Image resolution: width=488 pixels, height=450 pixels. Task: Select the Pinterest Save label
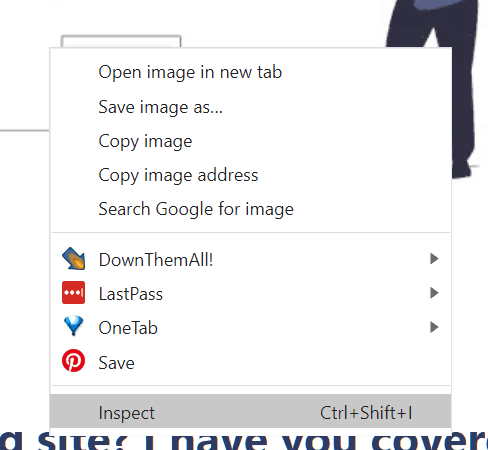116,363
